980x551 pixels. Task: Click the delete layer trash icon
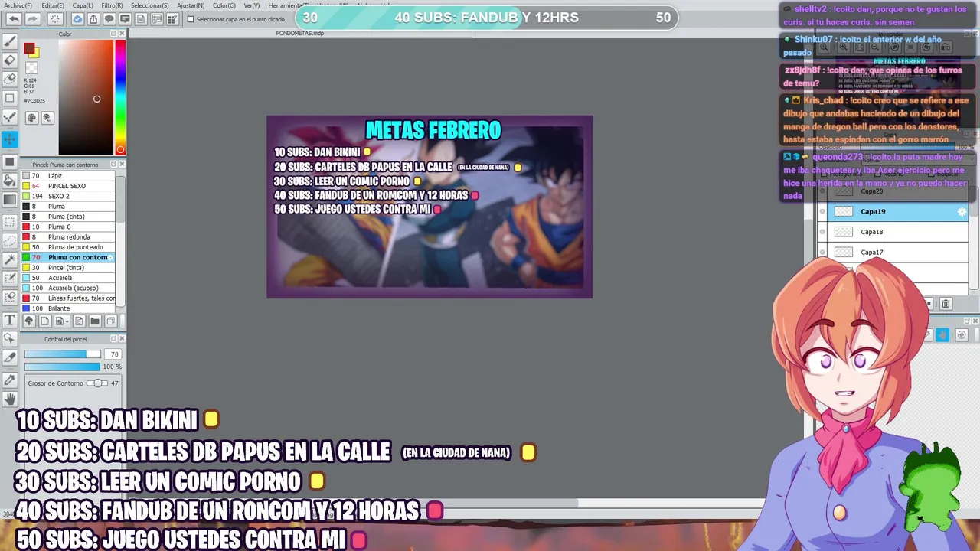click(946, 304)
